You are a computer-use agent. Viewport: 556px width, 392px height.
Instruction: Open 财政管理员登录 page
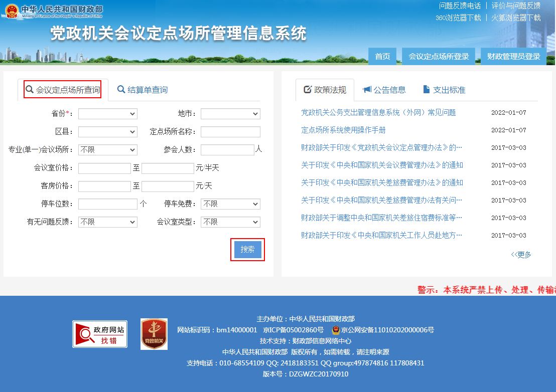point(513,57)
